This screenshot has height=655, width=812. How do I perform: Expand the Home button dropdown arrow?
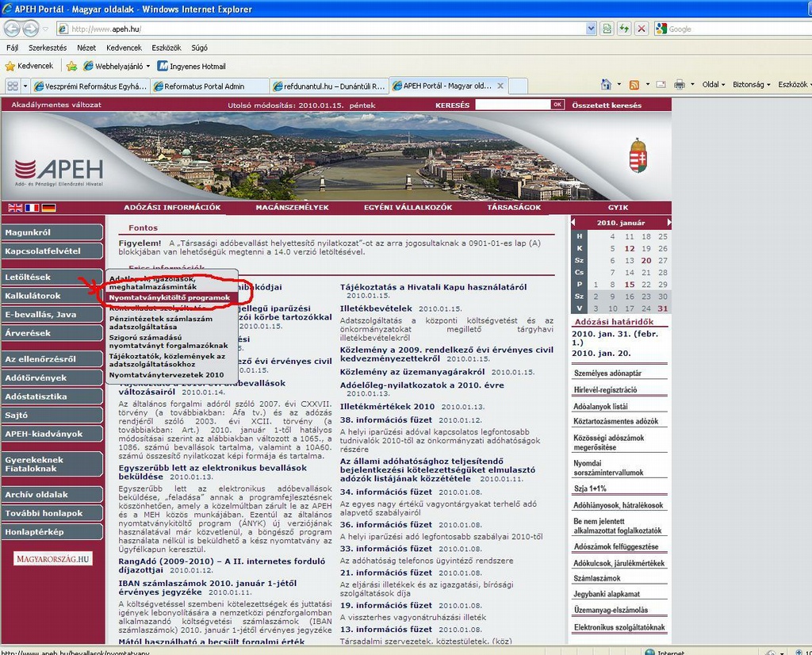click(619, 84)
